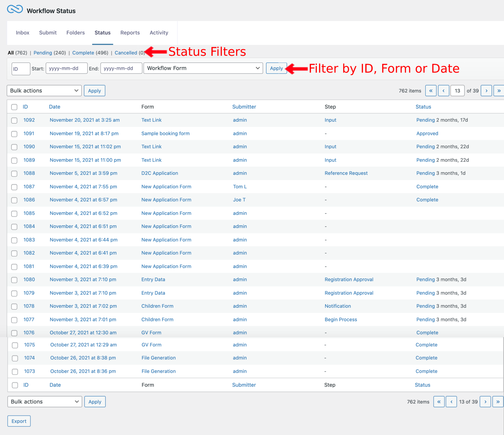This screenshot has height=435, width=504.
Task: Jump to first page using bottom double-left arrow
Action: [439, 402]
